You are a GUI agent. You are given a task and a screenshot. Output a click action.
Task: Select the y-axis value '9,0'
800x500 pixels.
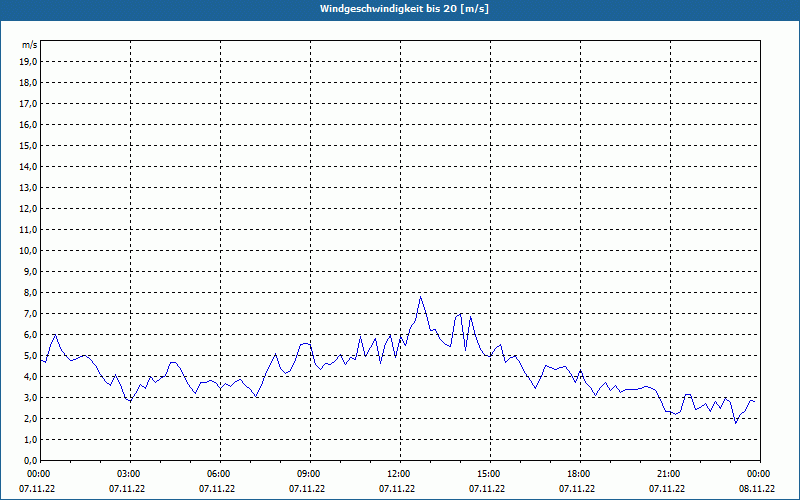tap(31, 271)
